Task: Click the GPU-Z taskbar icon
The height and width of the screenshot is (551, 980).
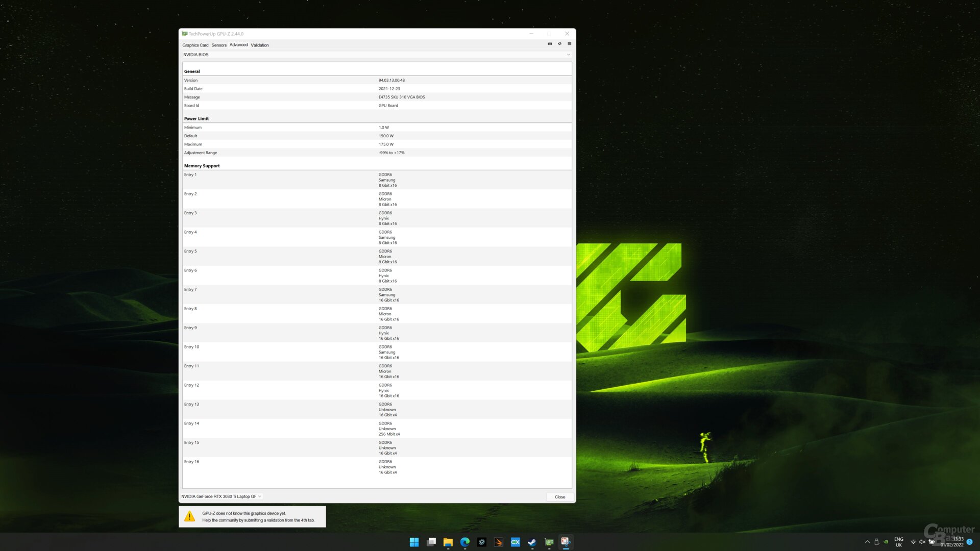Action: 549,542
